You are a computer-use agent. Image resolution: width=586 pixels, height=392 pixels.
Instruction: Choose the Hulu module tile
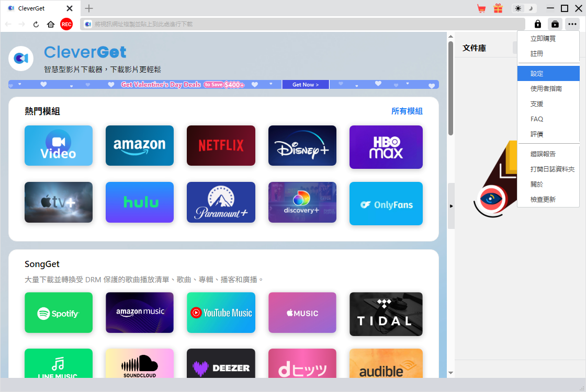point(140,202)
